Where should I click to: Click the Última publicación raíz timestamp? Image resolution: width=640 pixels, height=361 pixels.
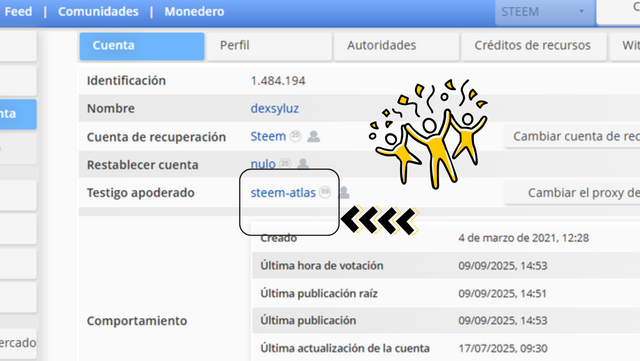point(502,294)
